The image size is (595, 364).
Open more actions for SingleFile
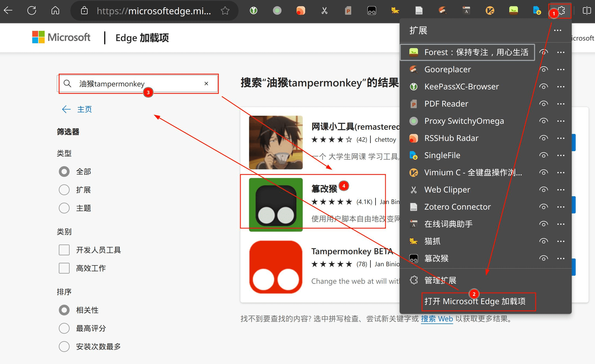pos(561,155)
